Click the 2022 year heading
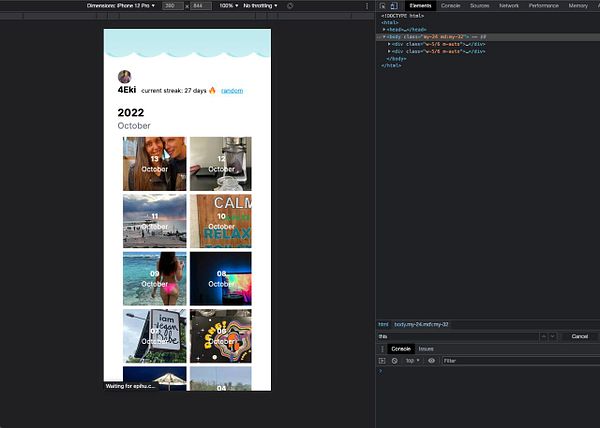The width and height of the screenshot is (600, 428). (x=131, y=112)
